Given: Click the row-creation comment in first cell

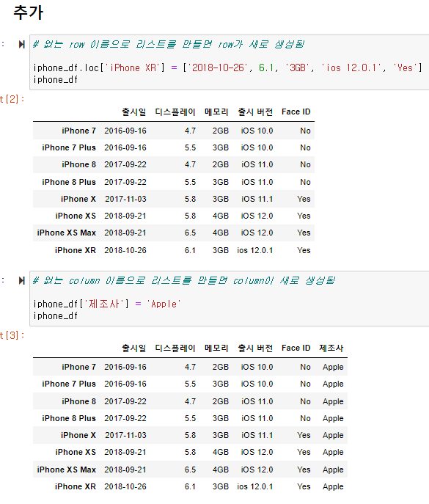Looking at the screenshot, I should (x=169, y=44).
